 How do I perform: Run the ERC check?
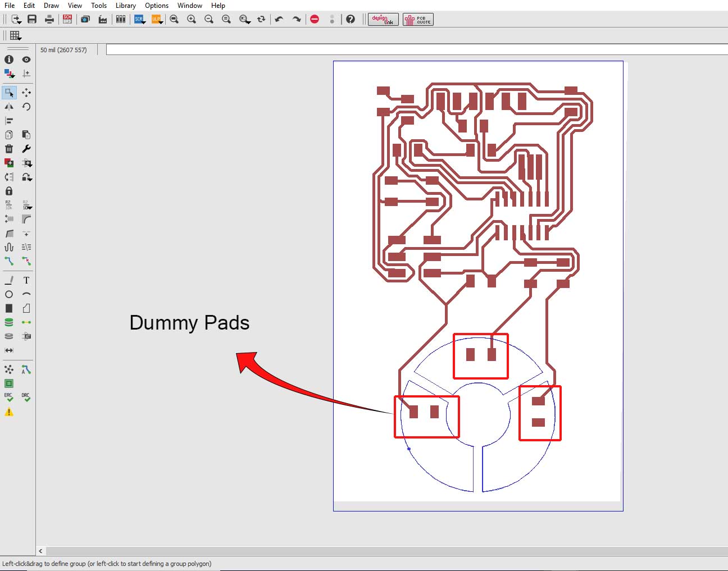pyautogui.click(x=9, y=398)
